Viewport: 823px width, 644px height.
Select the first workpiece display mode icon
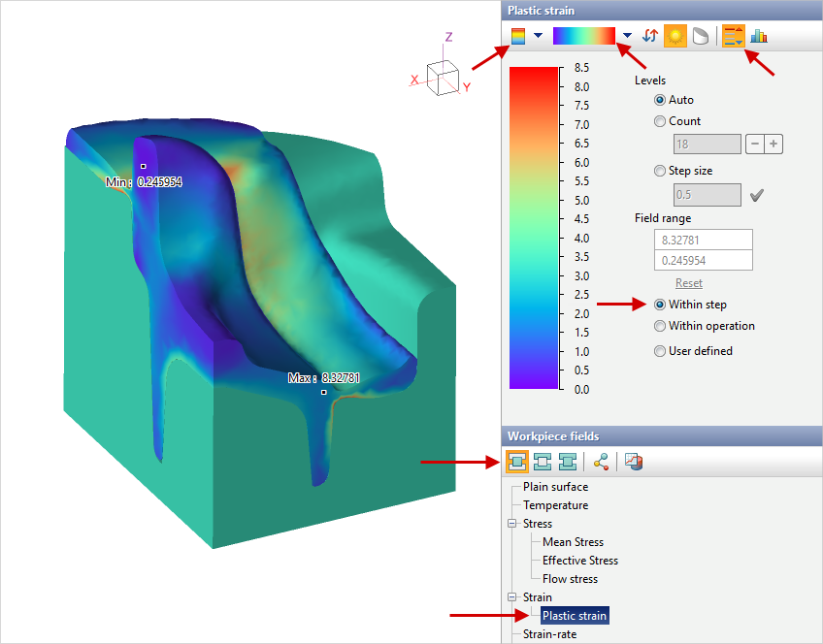point(517,462)
